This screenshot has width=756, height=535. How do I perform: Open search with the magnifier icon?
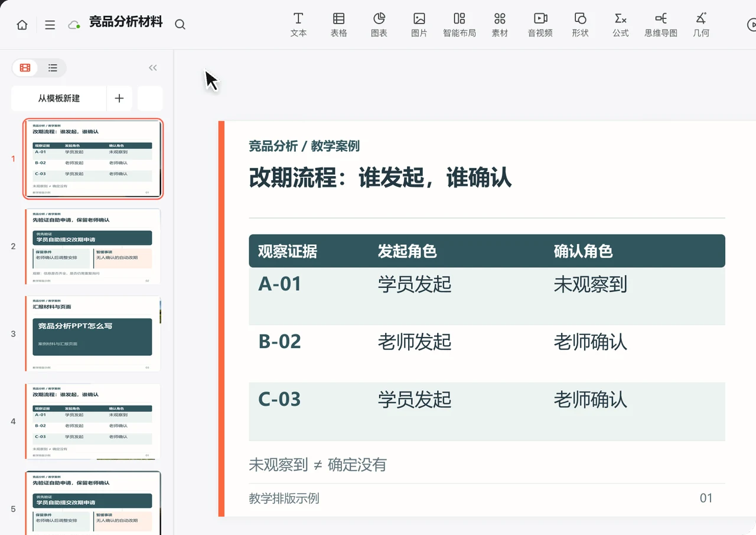click(x=180, y=24)
